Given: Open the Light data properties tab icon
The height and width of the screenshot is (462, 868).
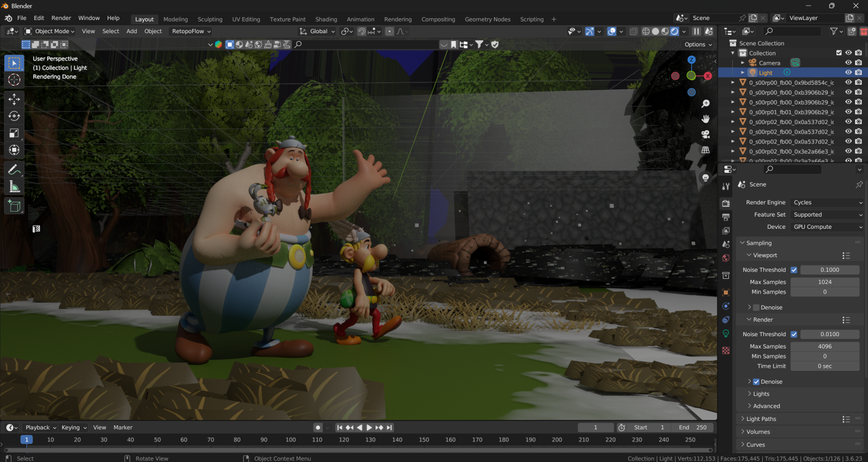Looking at the screenshot, I should coord(726,333).
